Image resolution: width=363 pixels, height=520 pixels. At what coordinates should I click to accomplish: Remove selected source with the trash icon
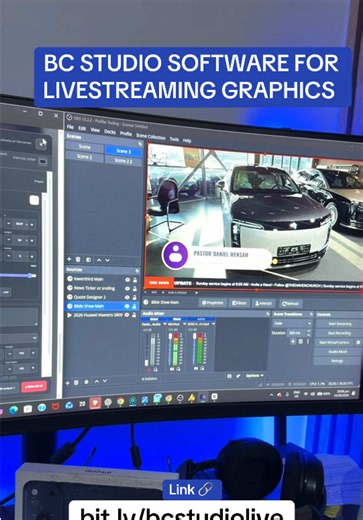point(76,382)
